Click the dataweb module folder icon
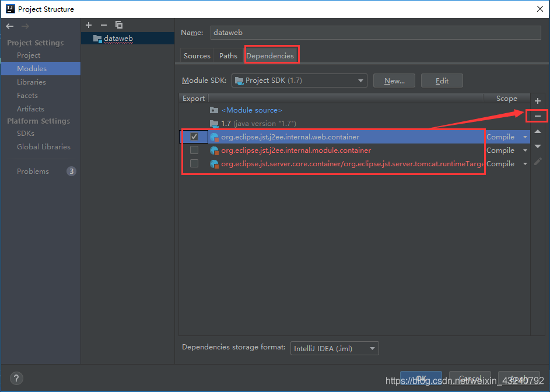This screenshot has width=550, height=392. coord(97,38)
